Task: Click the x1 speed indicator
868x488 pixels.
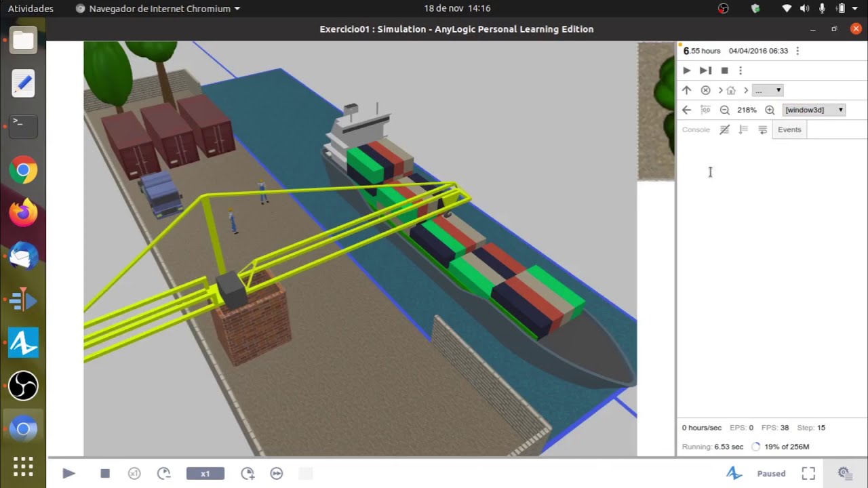Action: pos(205,474)
